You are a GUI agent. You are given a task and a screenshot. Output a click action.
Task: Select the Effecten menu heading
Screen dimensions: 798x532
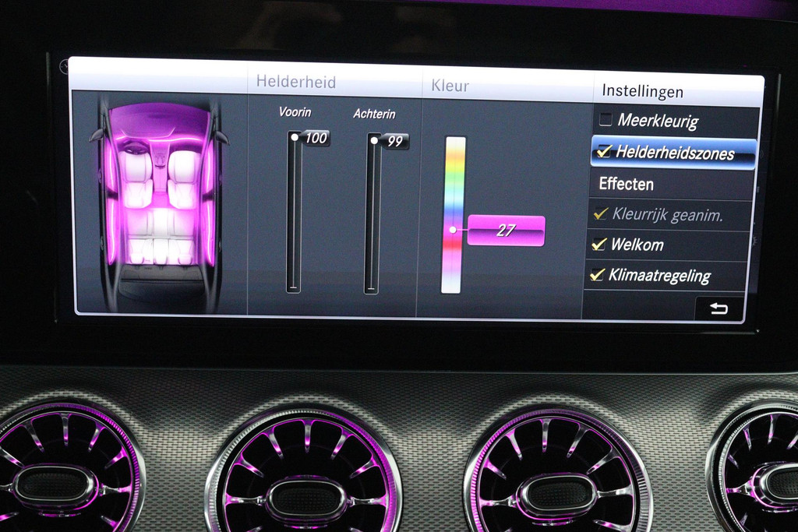pos(626,185)
